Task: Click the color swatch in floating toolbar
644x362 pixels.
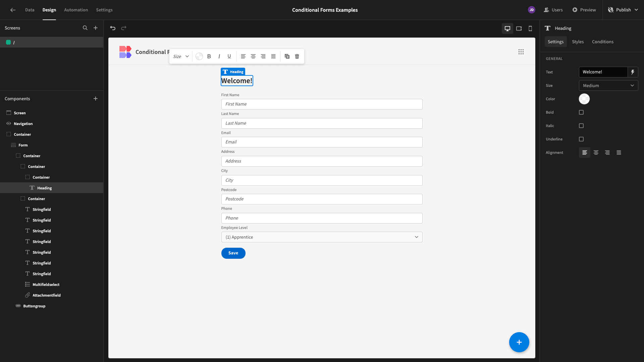Action: coord(199,56)
